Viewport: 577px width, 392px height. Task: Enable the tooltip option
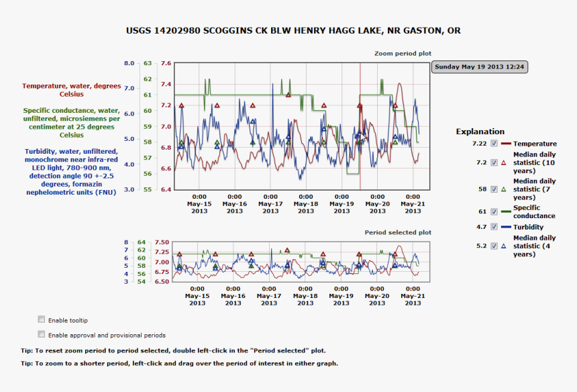pyautogui.click(x=41, y=319)
